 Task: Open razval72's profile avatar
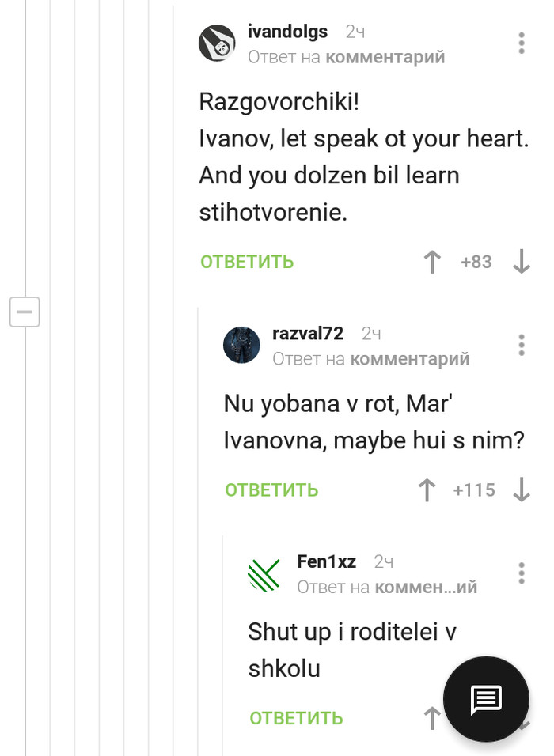pyautogui.click(x=241, y=345)
